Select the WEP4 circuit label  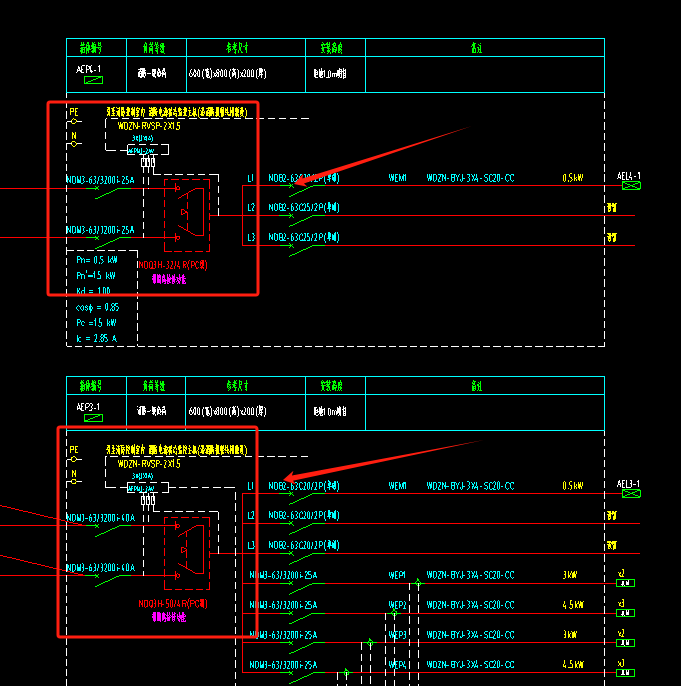tap(397, 665)
